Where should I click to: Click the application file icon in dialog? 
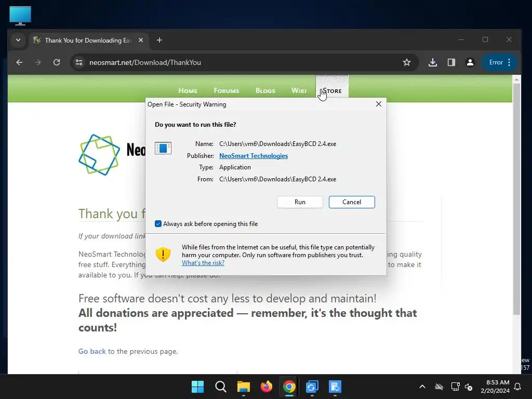(x=163, y=148)
